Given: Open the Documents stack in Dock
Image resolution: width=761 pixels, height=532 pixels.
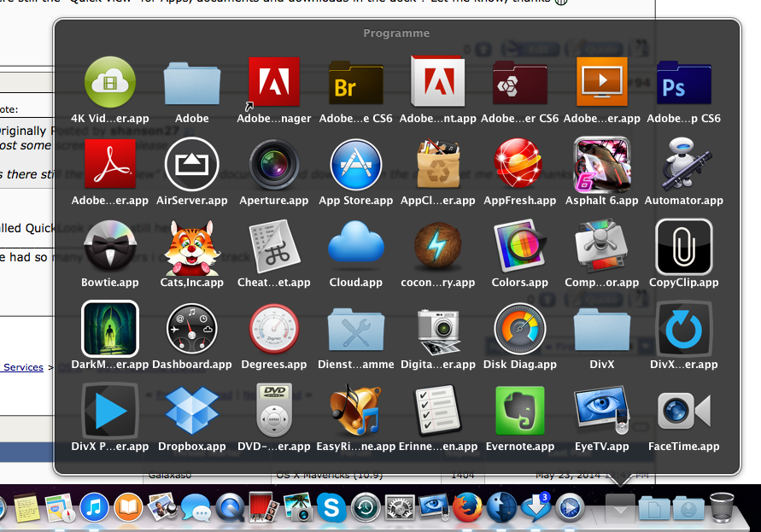Looking at the screenshot, I should coord(653,509).
